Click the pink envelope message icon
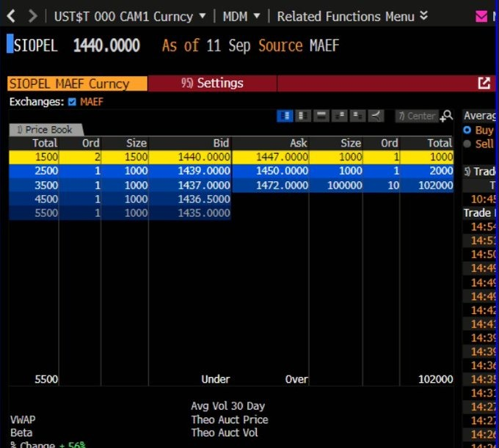The image size is (499, 448). click(x=482, y=16)
